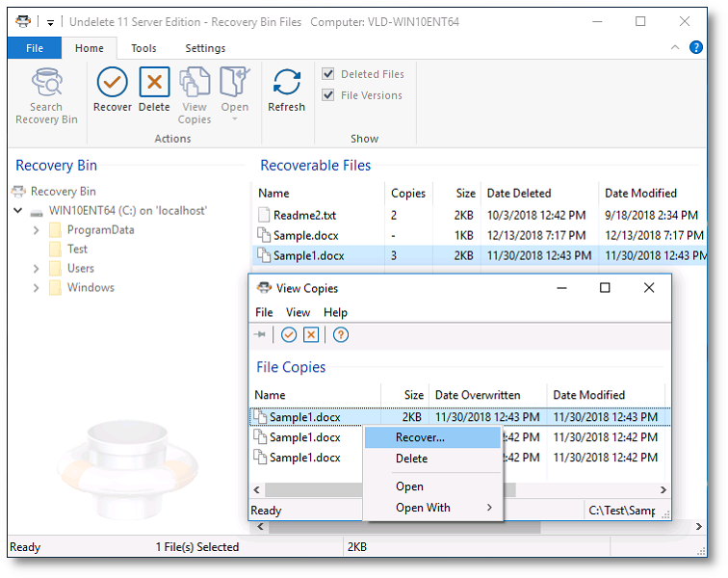Sort main list by Date Deleted column
728x578 pixels.
pyautogui.click(x=539, y=194)
